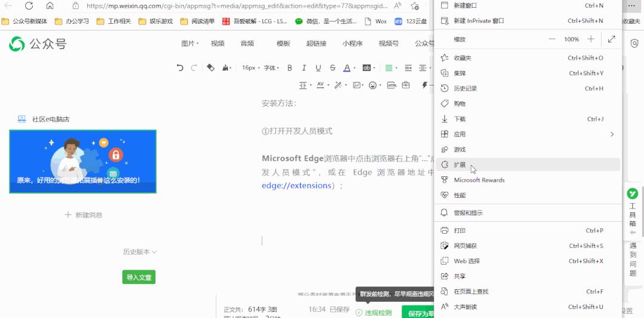Click the 导入文章 green button

139,277
